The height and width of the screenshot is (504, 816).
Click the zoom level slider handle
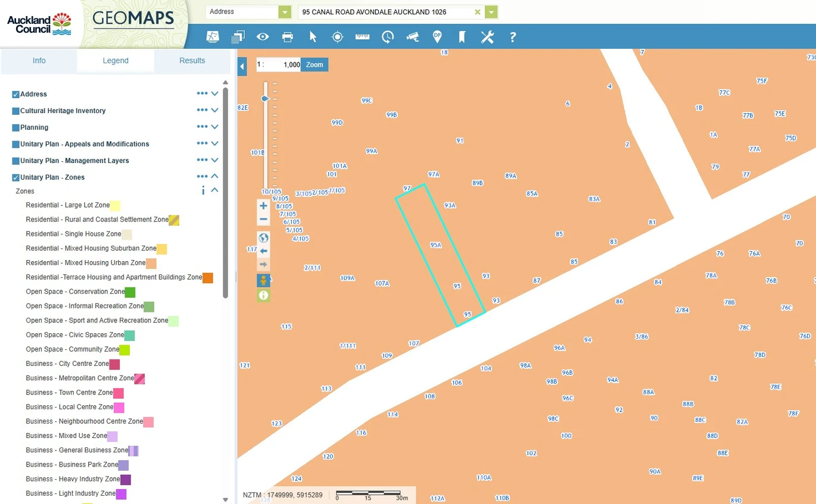[x=266, y=98]
